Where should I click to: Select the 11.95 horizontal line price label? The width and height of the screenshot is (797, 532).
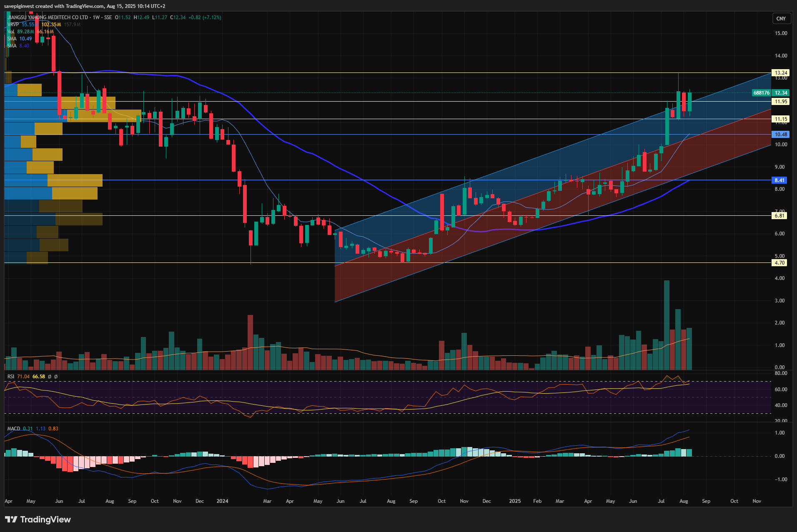(x=781, y=102)
